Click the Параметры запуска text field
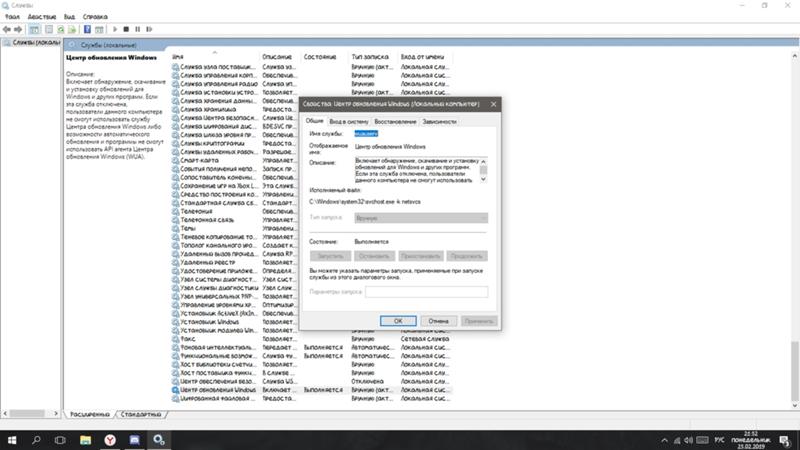The height and width of the screenshot is (450, 800). [x=427, y=292]
